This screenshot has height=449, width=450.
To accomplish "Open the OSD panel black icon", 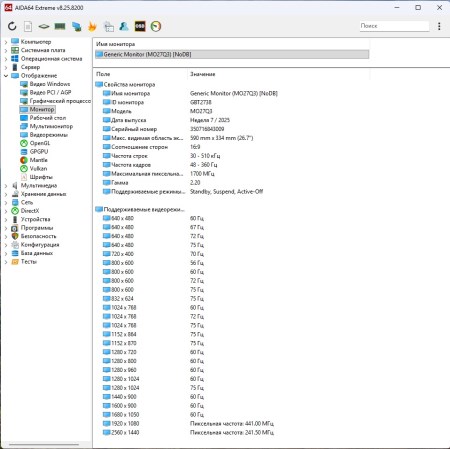I will click(x=140, y=26).
